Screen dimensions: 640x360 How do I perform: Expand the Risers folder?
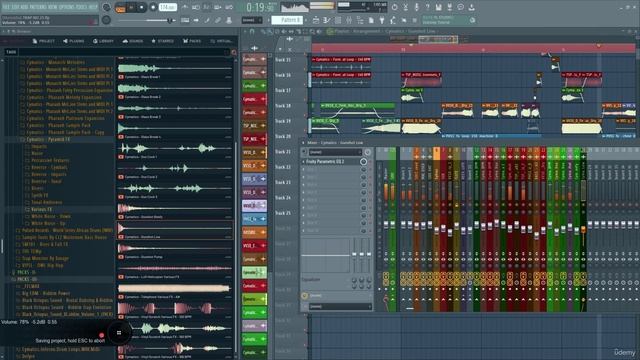pyautogui.click(x=37, y=189)
